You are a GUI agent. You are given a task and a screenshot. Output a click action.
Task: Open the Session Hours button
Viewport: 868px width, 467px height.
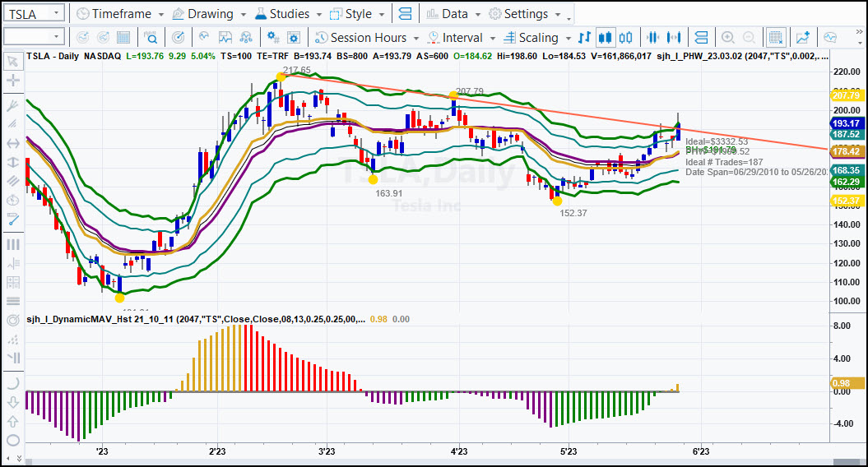[361, 38]
